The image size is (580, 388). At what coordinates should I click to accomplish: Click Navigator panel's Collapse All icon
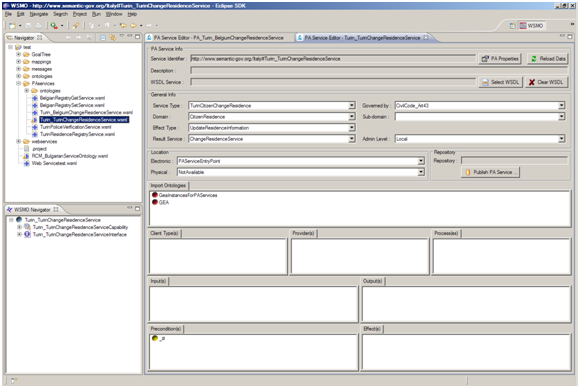point(103,37)
